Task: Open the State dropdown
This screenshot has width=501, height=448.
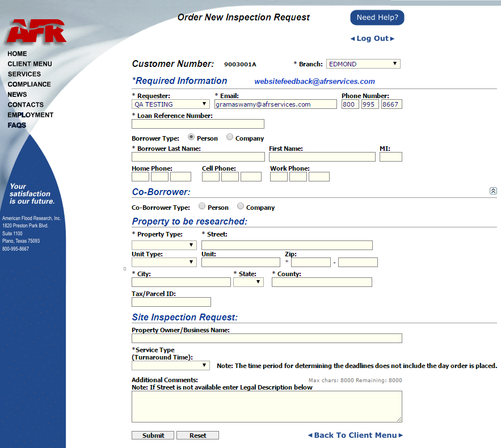Action: (249, 282)
